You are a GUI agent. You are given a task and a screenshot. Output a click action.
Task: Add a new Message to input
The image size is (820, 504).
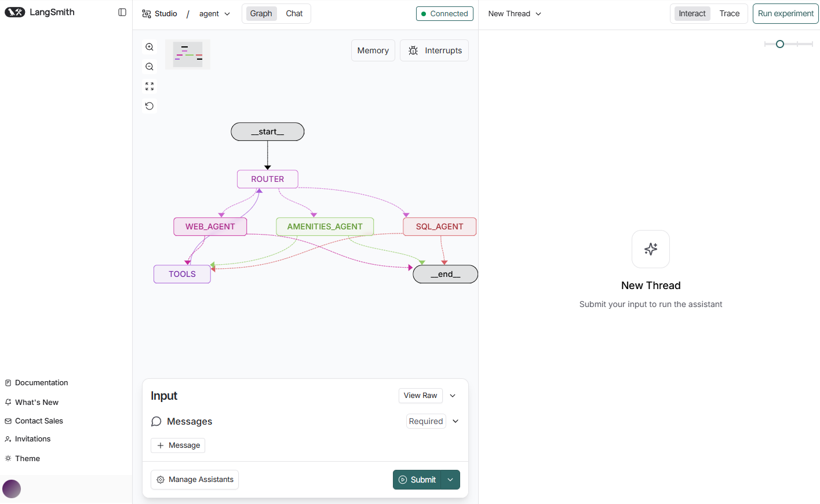(178, 445)
